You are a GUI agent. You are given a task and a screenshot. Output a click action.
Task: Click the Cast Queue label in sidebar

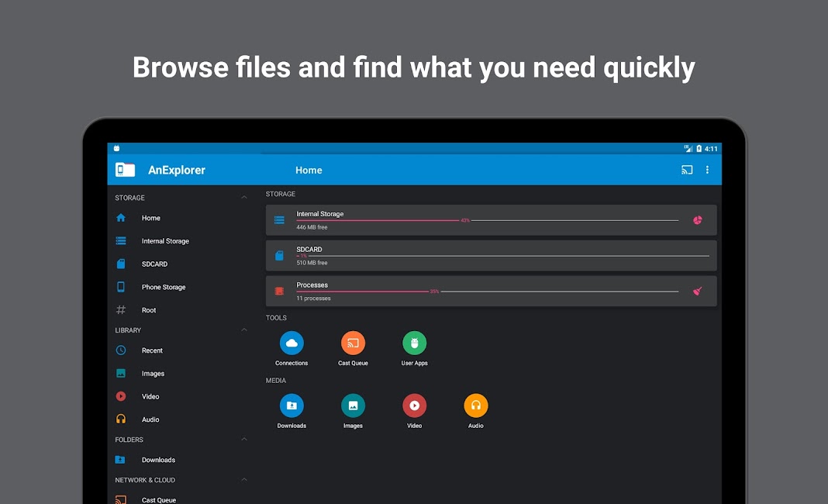[x=159, y=500]
